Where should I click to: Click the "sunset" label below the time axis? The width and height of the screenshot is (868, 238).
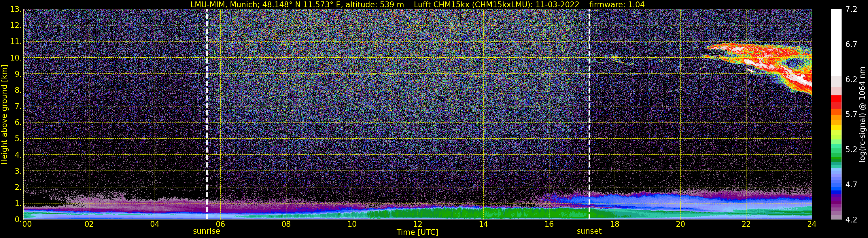[589, 231]
